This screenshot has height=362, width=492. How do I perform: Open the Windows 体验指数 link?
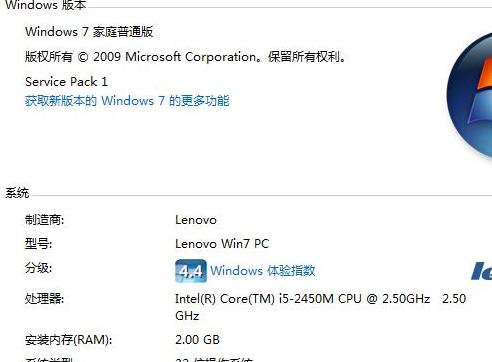click(x=263, y=271)
